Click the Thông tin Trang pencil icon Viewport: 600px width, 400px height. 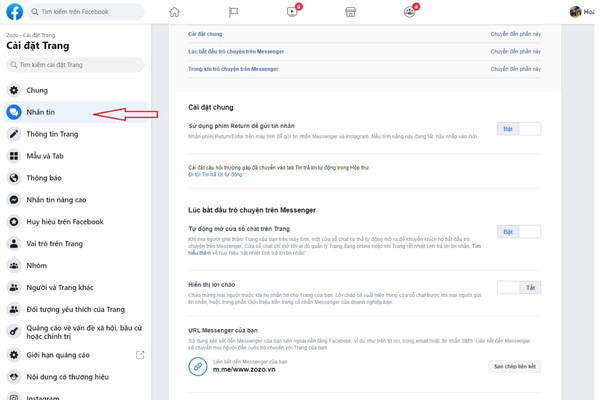[14, 134]
